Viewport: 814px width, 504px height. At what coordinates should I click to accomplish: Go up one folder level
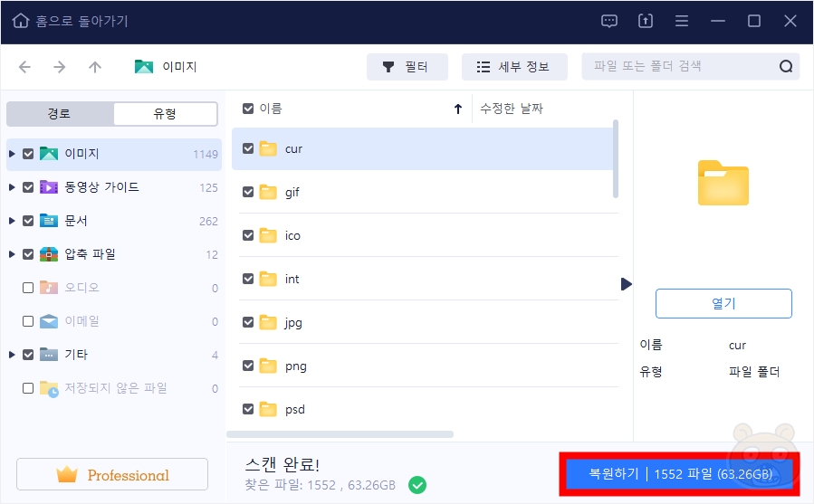tap(95, 66)
